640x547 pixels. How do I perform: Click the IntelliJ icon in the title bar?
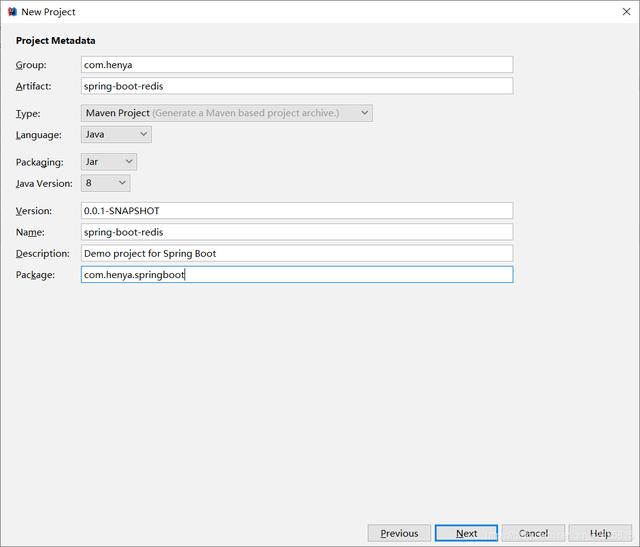(12, 12)
